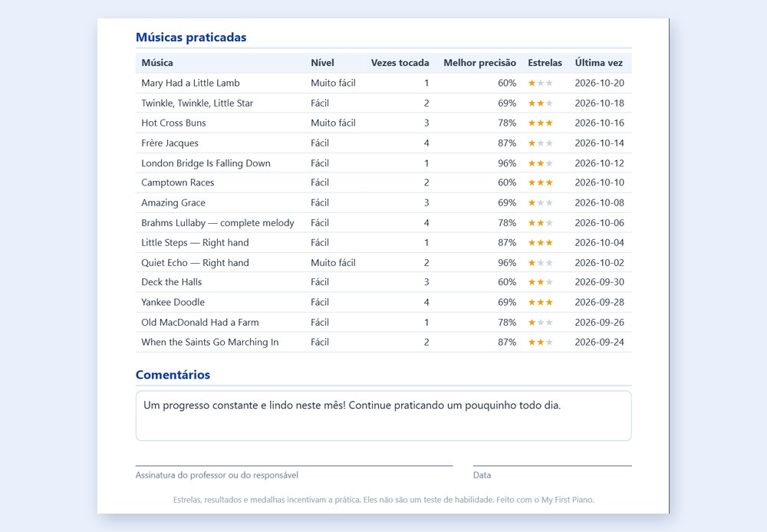Select the Comentários section heading
This screenshot has height=532, width=767.
[x=173, y=375]
